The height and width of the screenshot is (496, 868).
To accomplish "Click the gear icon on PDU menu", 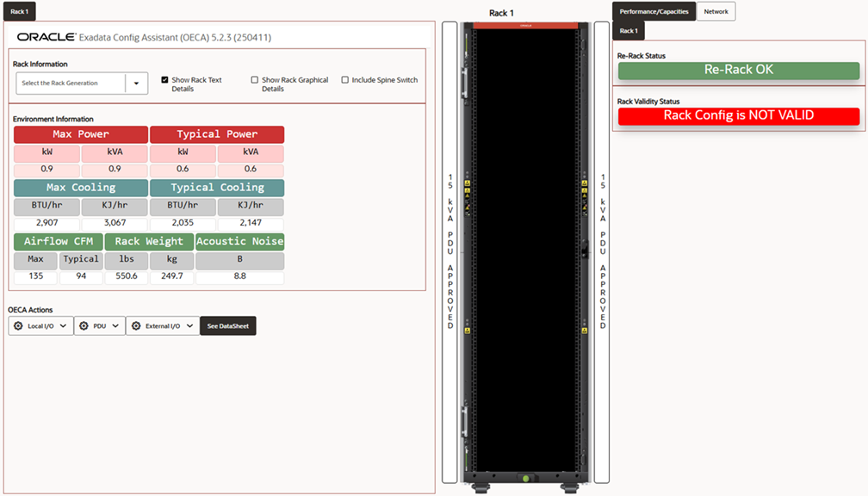I will pos(84,326).
